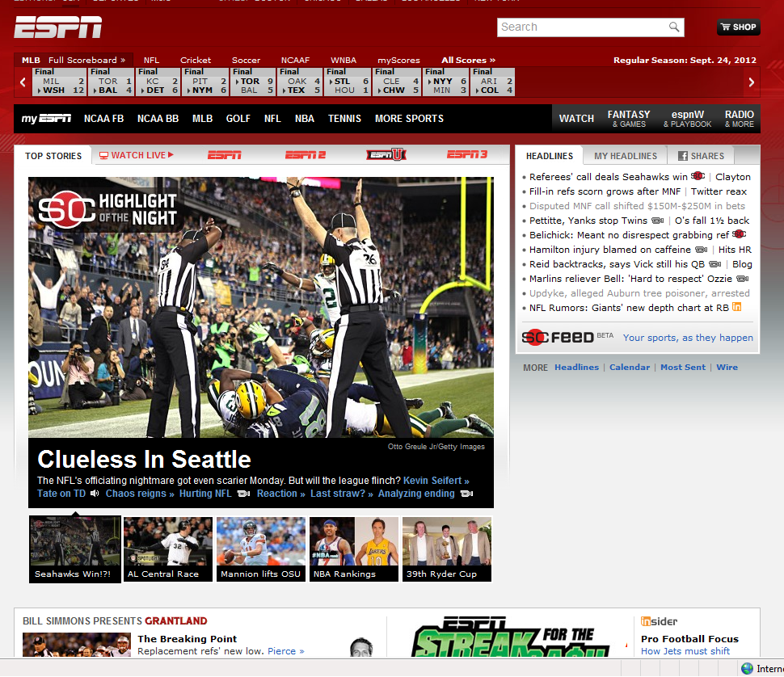The height and width of the screenshot is (677, 784).
Task: Click video icon after Hurting NFL
Action: click(x=243, y=494)
